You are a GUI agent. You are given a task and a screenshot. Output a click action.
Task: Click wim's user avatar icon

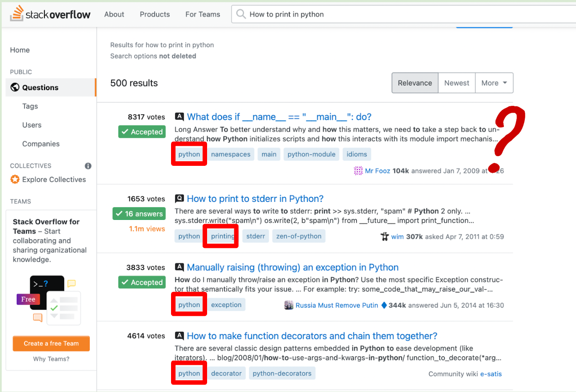[x=384, y=237]
